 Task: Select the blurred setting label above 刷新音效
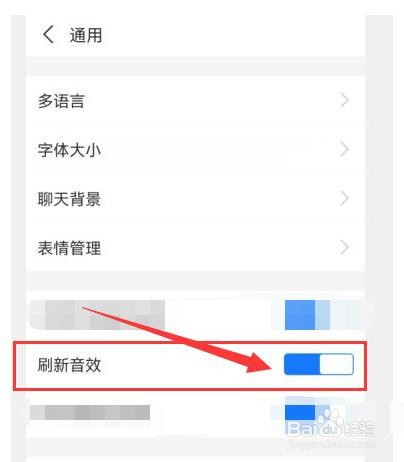pos(97,315)
